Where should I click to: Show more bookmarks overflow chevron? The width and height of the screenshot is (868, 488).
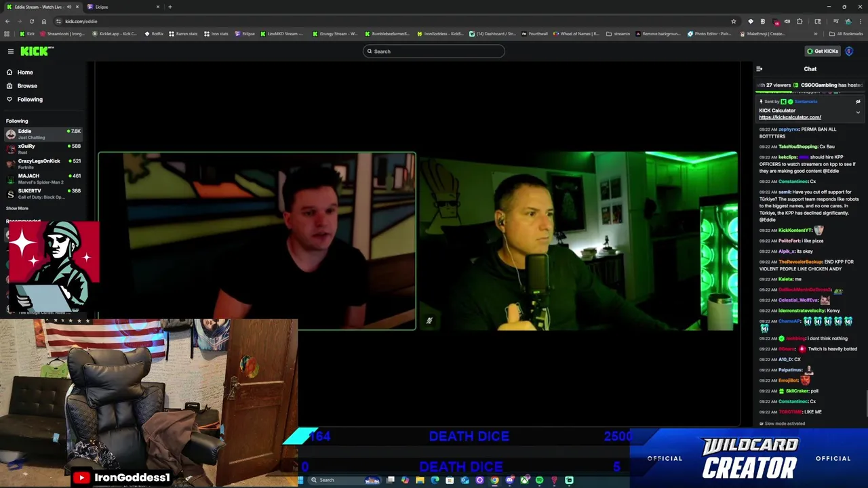[x=816, y=34]
